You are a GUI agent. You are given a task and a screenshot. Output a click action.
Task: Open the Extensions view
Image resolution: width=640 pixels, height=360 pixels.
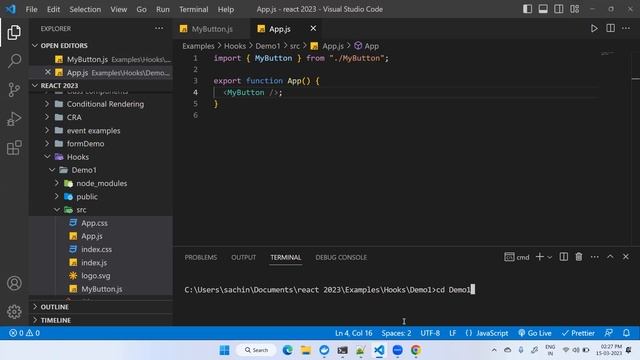click(x=14, y=148)
